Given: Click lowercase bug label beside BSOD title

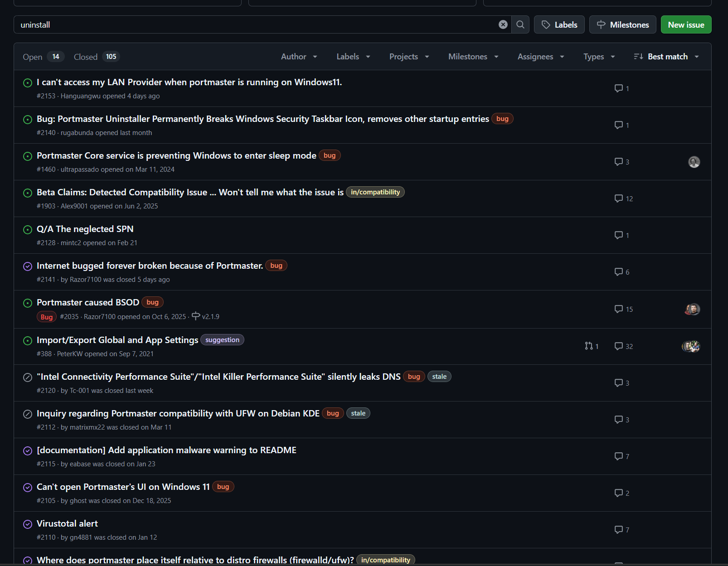Looking at the screenshot, I should (153, 302).
